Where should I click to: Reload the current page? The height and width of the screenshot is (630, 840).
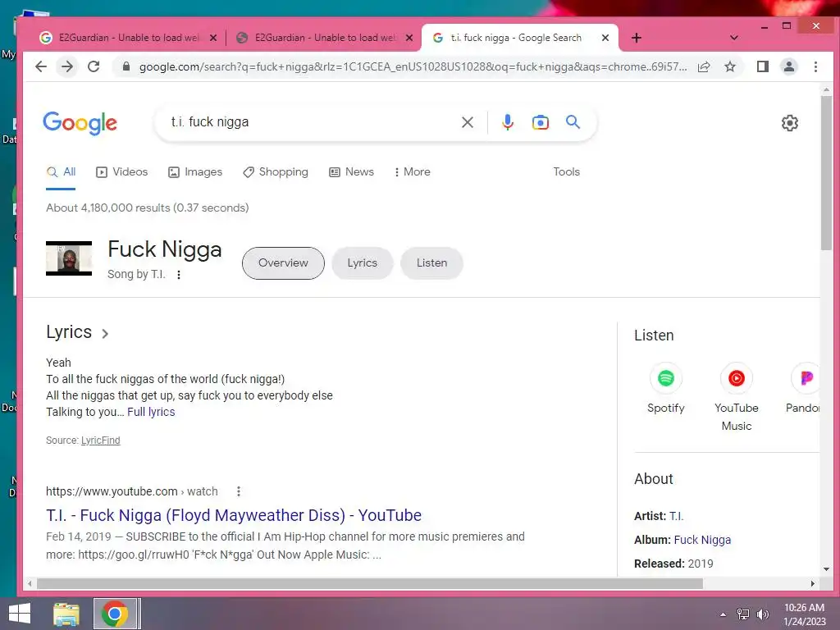[x=94, y=66]
